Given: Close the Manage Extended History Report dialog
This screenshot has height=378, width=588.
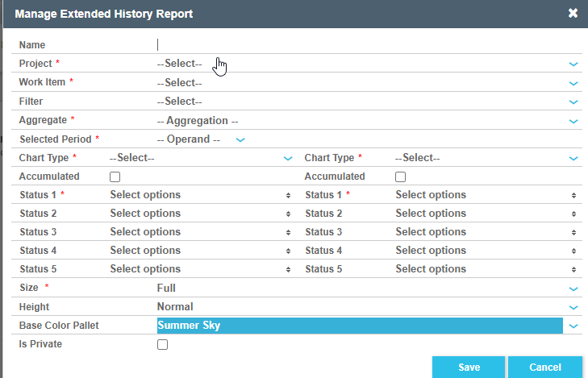Looking at the screenshot, I should [573, 14].
